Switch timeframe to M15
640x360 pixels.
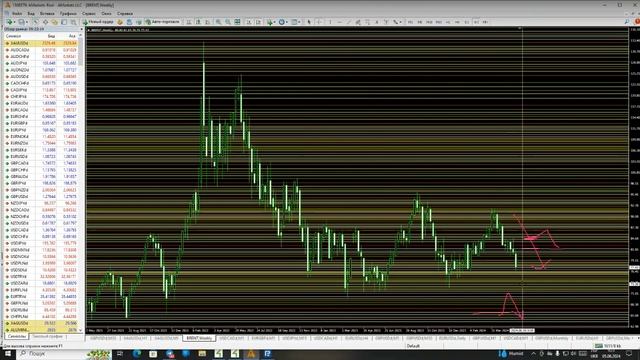tap(429, 22)
